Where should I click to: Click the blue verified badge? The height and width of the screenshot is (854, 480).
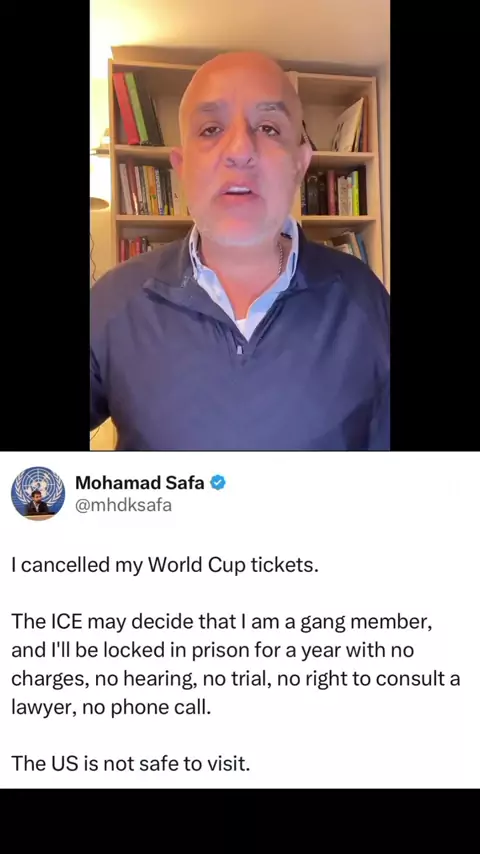218,483
